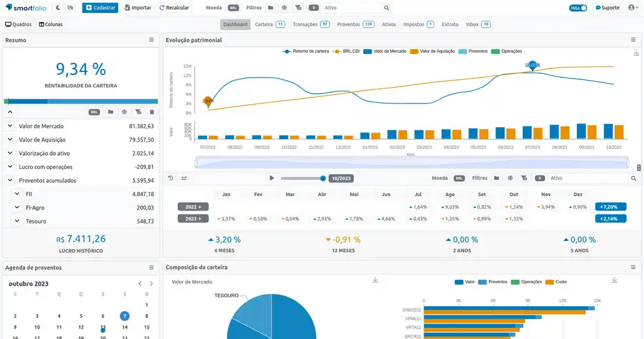Download the Evolução patrimonial chart

pyautogui.click(x=636, y=53)
